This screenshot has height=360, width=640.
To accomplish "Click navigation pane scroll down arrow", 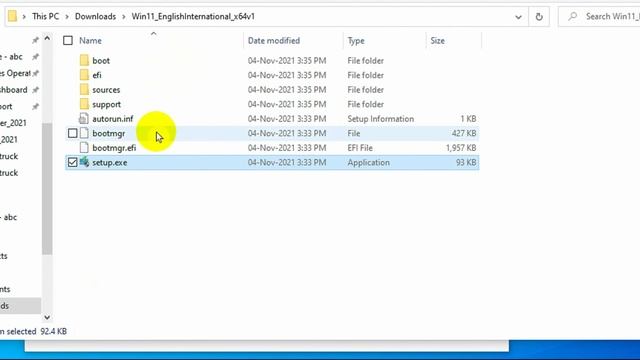I will coord(47,317).
